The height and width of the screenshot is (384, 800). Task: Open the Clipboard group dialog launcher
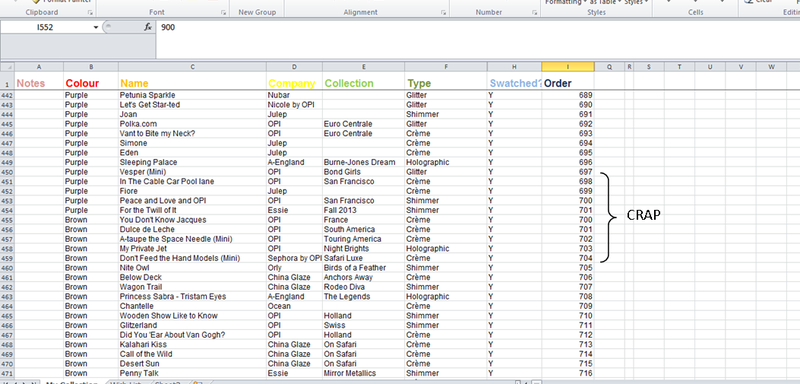(90, 12)
